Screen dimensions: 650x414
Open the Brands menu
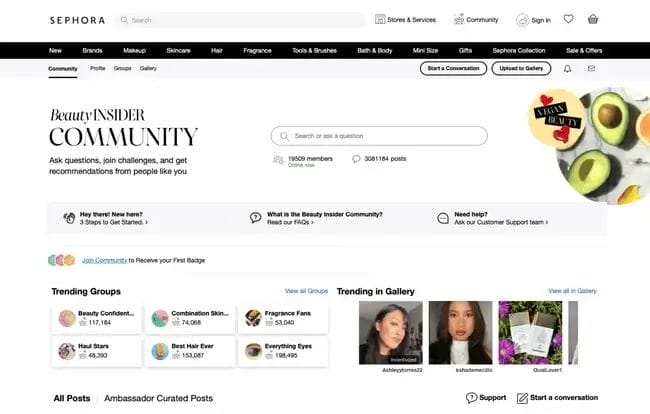92,51
